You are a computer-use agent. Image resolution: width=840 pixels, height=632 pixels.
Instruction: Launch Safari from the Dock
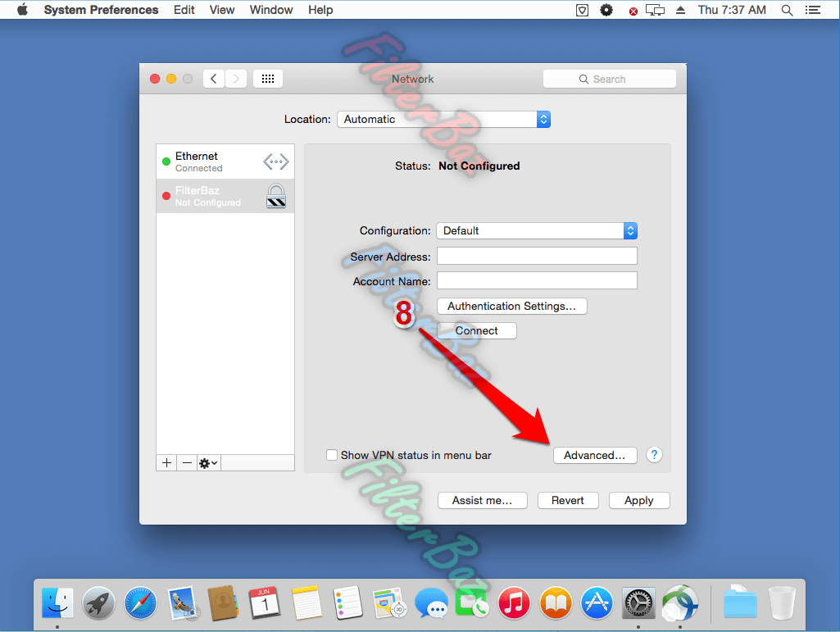[x=140, y=603]
